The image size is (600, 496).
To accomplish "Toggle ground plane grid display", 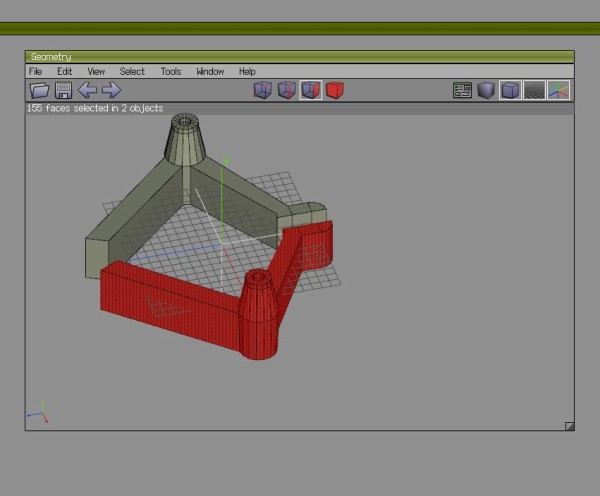I will pos(534,90).
